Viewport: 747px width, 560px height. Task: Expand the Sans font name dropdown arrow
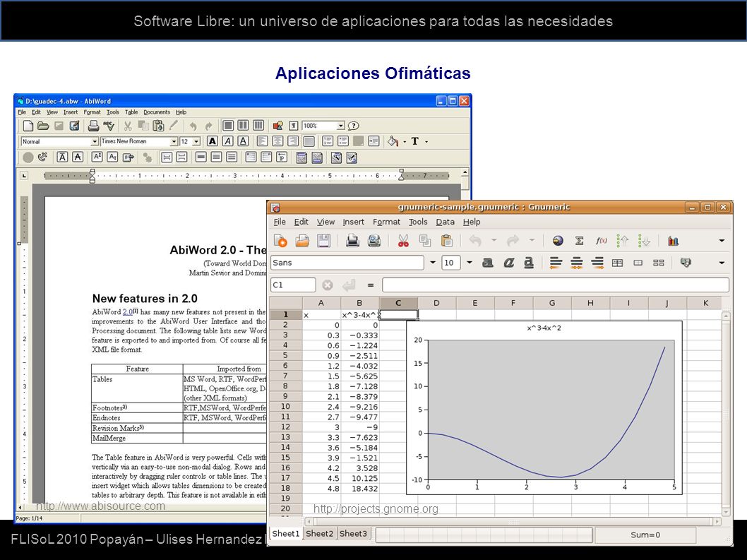(433, 263)
